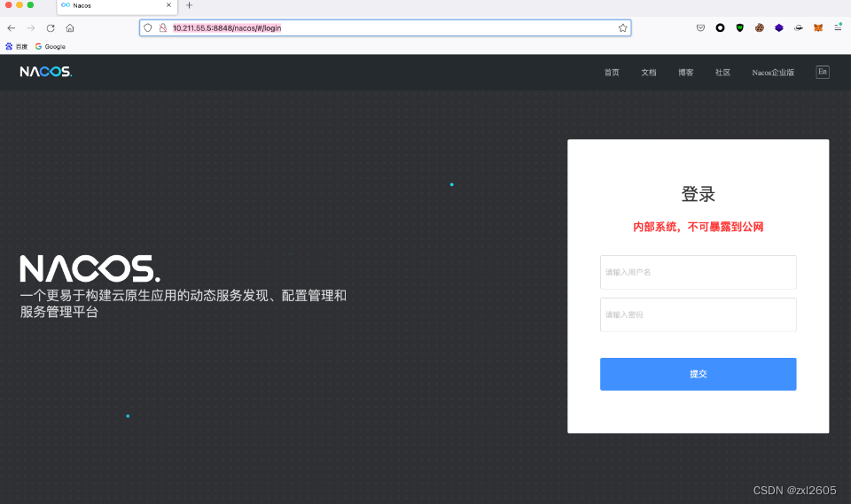
Task: Open the 社区 navigation item
Action: (722, 72)
